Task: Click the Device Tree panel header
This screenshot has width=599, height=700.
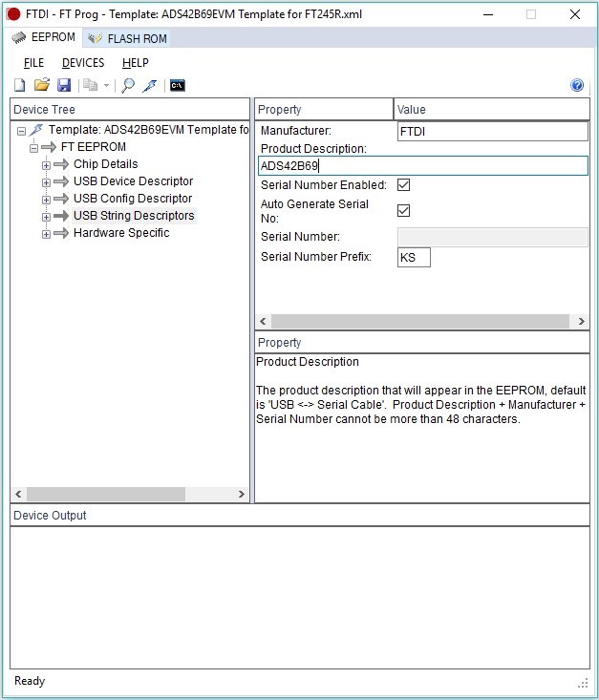Action: point(130,110)
